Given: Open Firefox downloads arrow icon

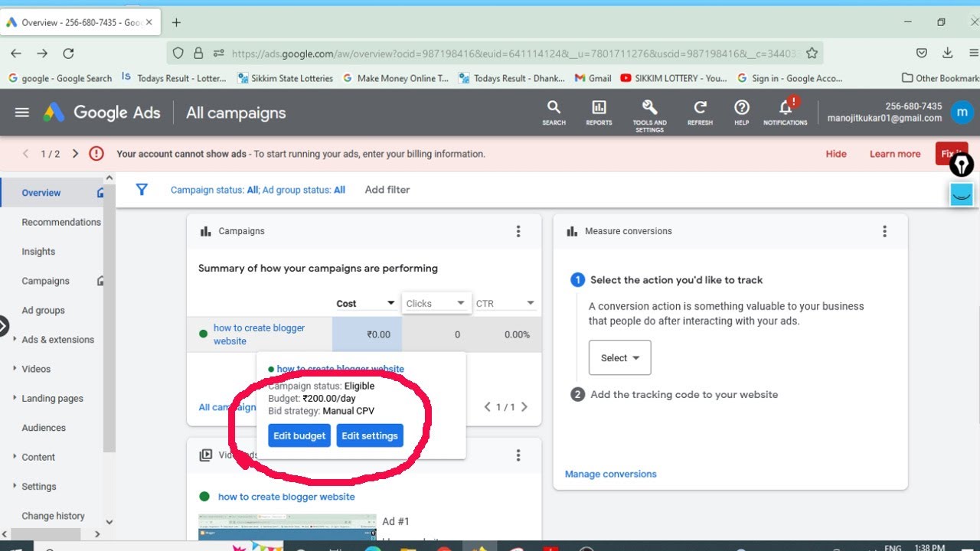Looking at the screenshot, I should click(x=948, y=53).
